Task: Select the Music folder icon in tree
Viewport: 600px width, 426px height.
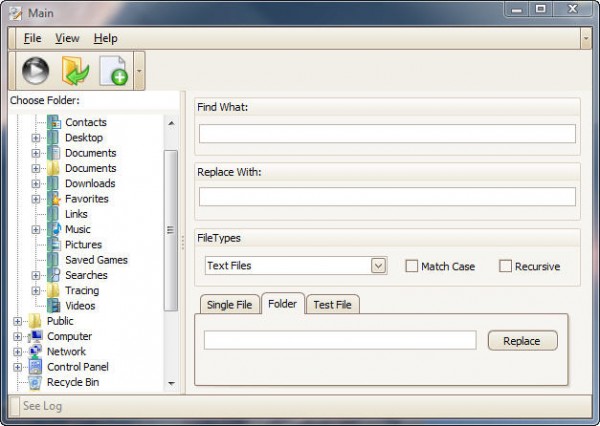Action: (54, 229)
